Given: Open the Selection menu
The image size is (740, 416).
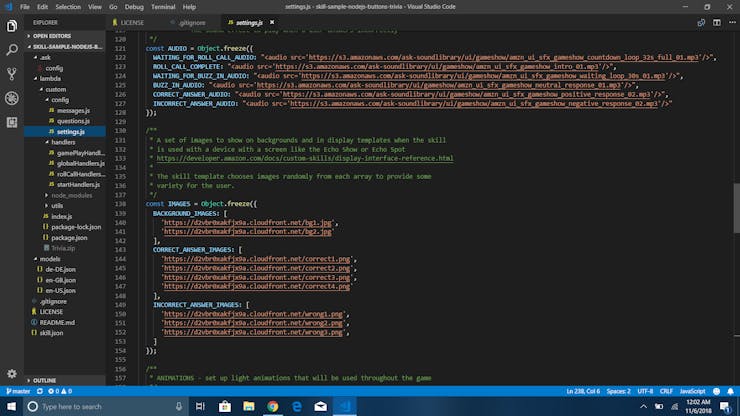Looking at the screenshot, I should point(68,7).
